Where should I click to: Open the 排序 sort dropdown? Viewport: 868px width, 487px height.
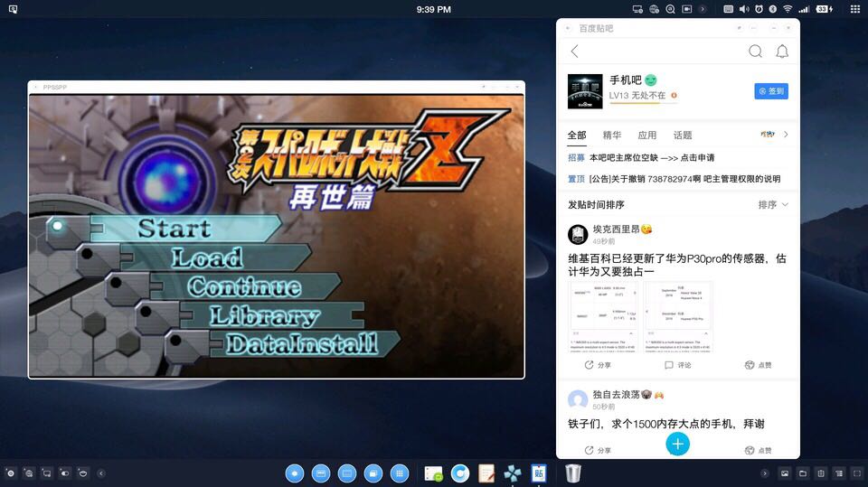coord(773,205)
